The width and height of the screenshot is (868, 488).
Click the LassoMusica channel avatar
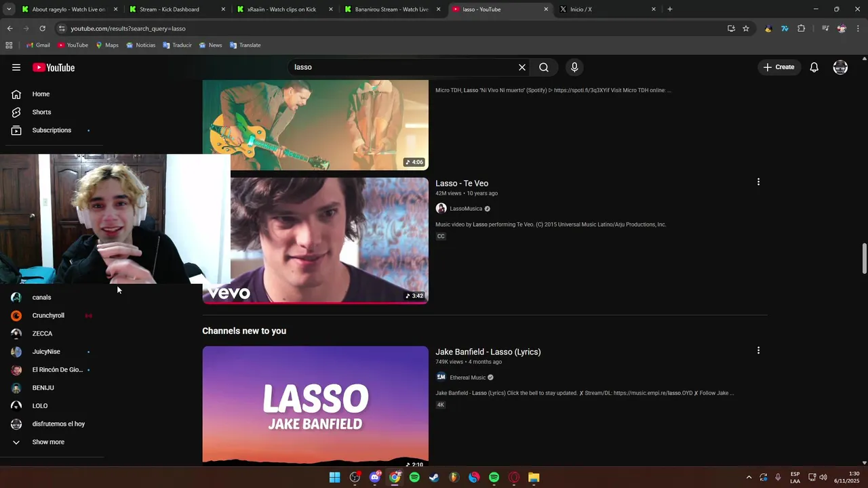441,209
